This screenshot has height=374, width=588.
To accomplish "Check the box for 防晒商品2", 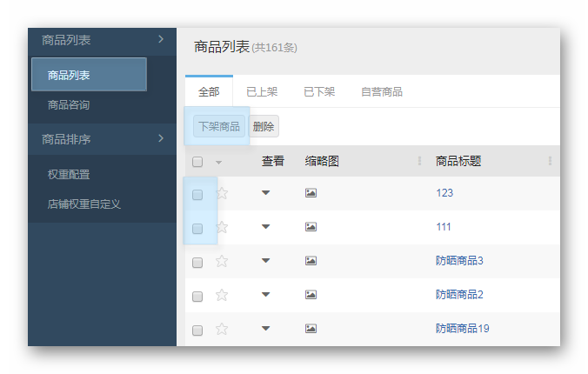I will click(197, 297).
